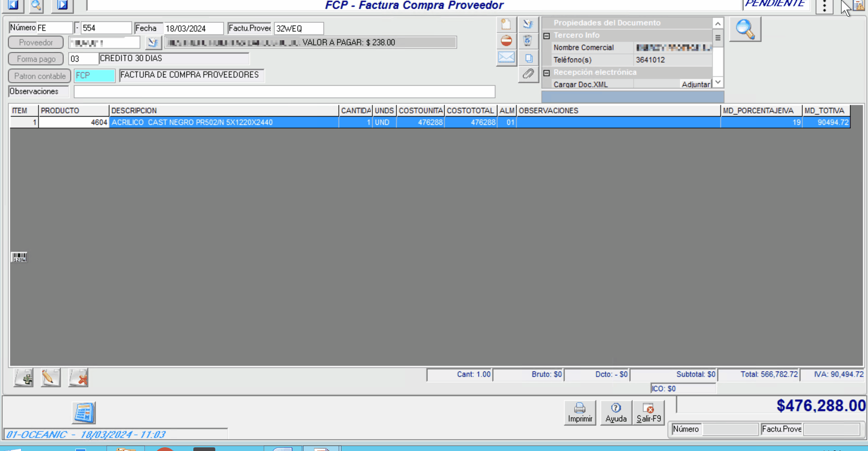Add a new item line with plus icon
This screenshot has width=868, height=451.
coord(24,378)
